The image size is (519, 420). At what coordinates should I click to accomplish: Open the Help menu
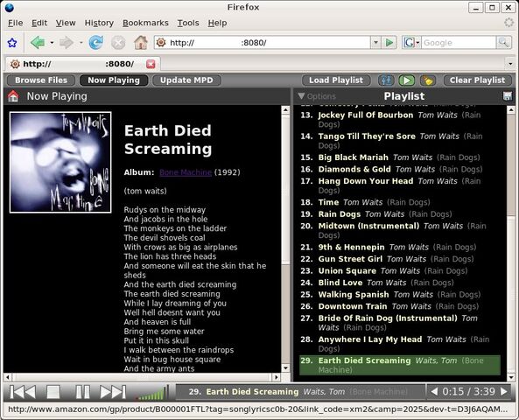coord(217,23)
